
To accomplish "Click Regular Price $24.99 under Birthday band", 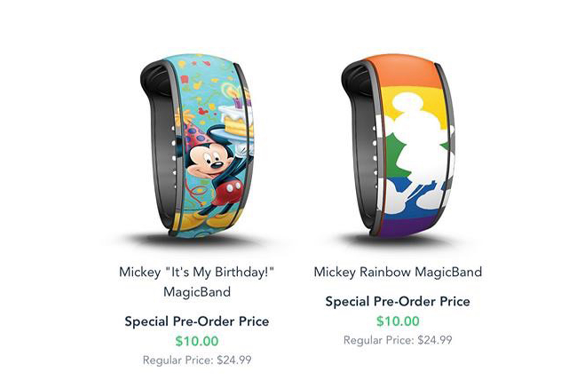I will 197,360.
